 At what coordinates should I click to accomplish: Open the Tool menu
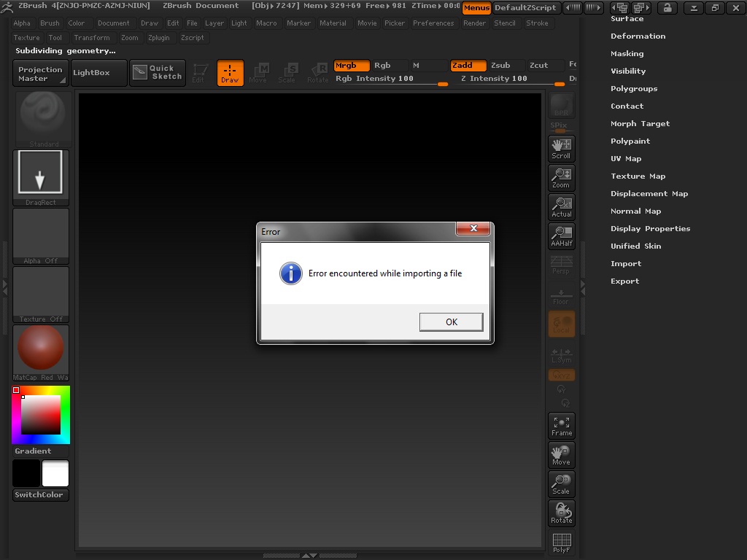pyautogui.click(x=55, y=38)
